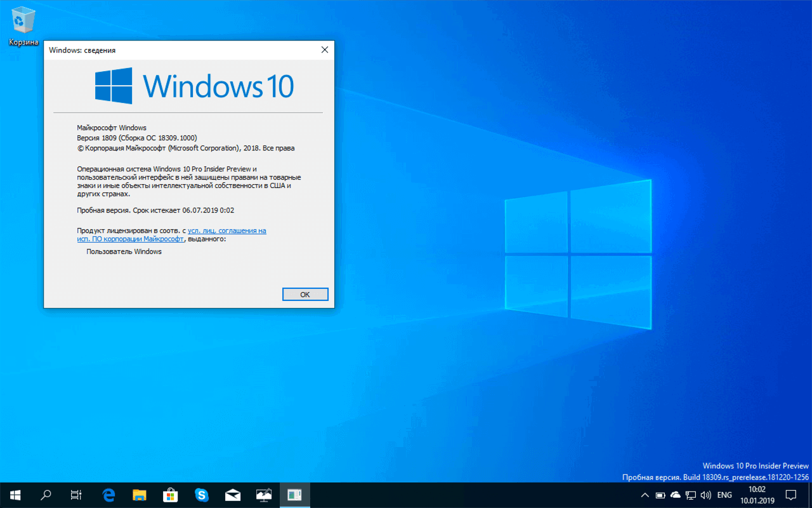Expand hidden icons in the system tray

click(645, 495)
